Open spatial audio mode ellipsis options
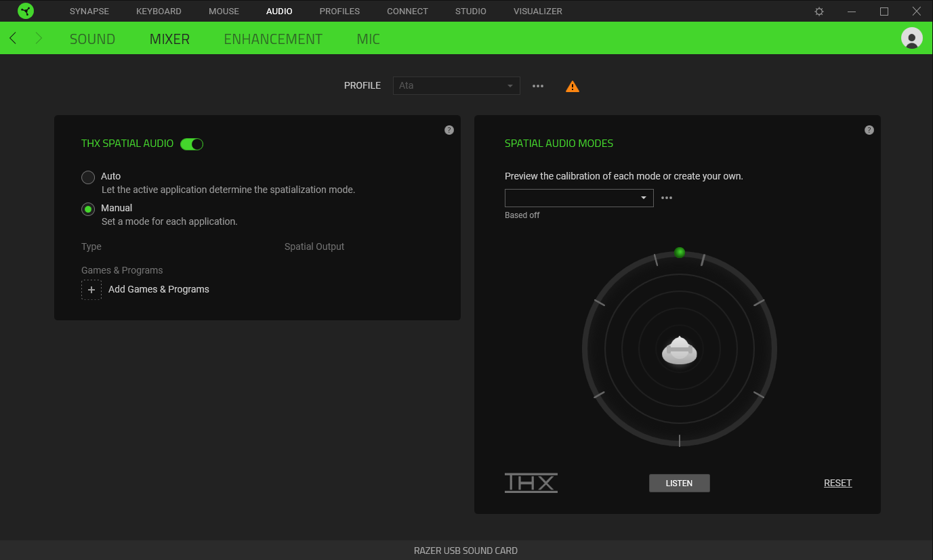Viewport: 933px width, 560px height. point(667,198)
